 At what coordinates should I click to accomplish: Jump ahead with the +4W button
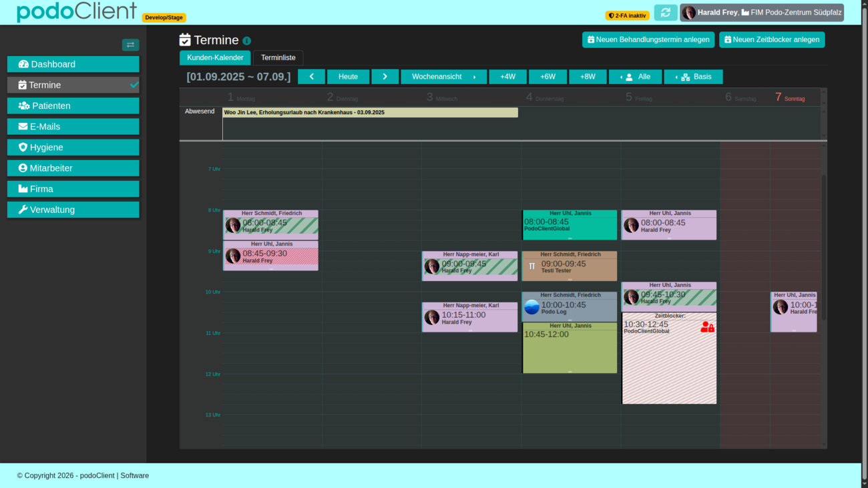(507, 77)
